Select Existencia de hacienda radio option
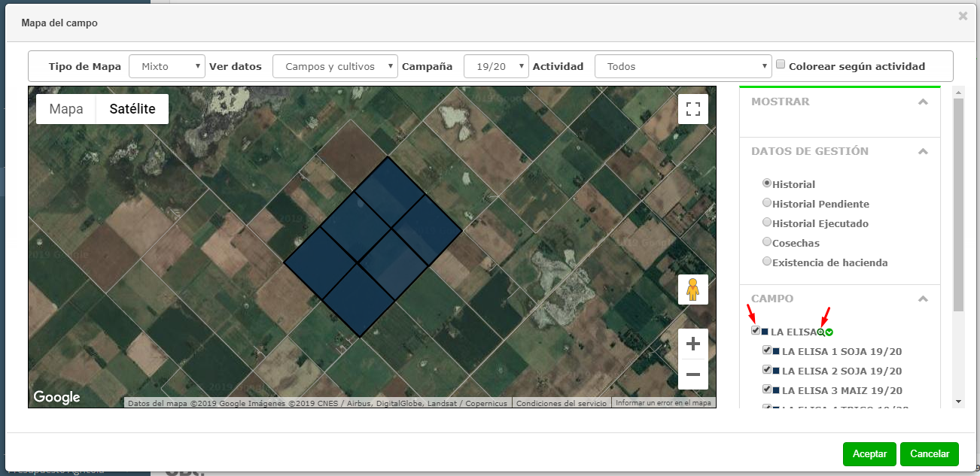The image size is (980, 476). (x=767, y=261)
